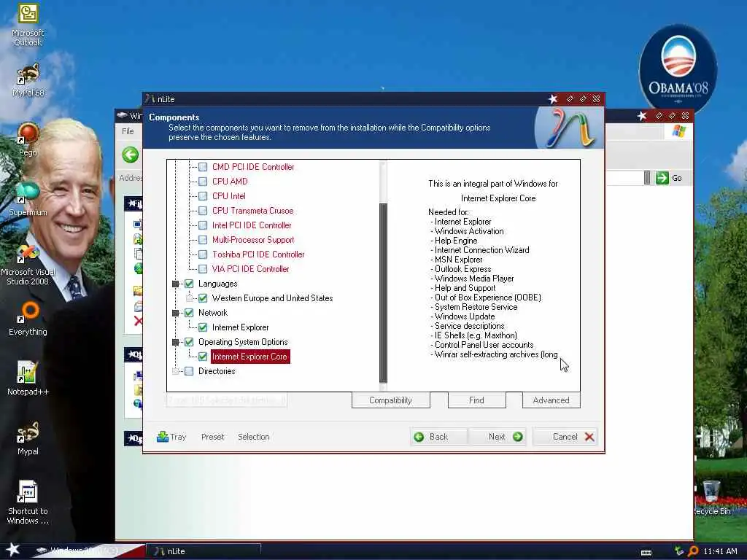Viewport: 747px width, 560px height.
Task: Launch MyPal 68 desktop shortcut
Action: tap(28, 79)
